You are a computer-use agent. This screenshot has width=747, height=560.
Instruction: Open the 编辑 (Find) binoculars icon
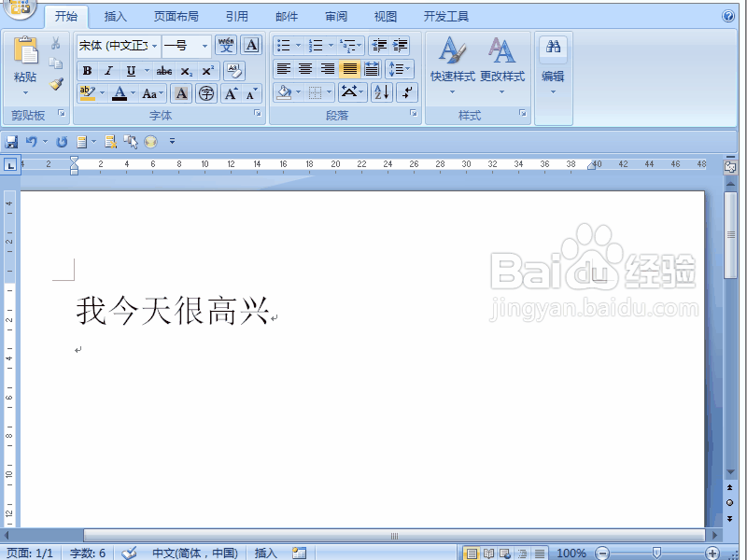(x=554, y=45)
